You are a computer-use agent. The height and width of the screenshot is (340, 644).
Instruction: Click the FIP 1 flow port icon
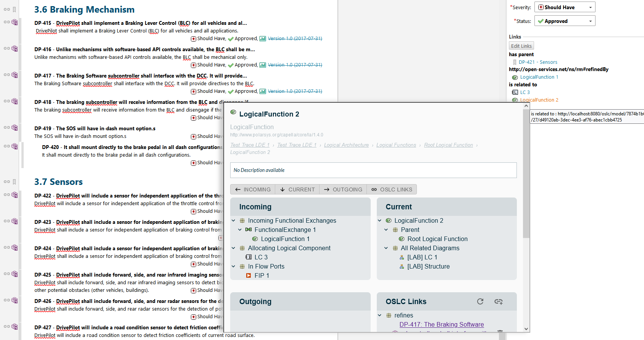pos(249,275)
